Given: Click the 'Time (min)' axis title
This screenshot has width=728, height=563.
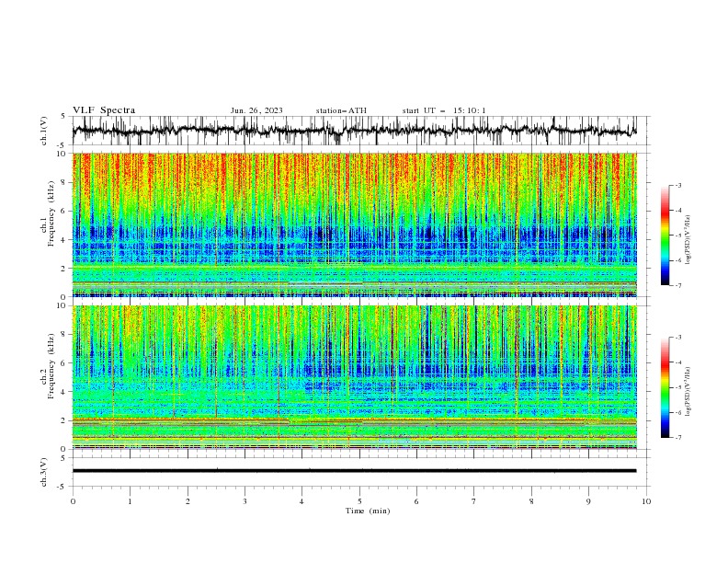Looking at the screenshot, I should [368, 511].
